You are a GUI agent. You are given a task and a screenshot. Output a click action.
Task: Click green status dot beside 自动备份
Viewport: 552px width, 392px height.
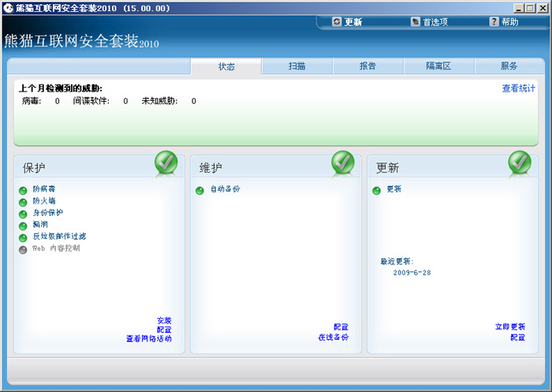pyautogui.click(x=200, y=191)
